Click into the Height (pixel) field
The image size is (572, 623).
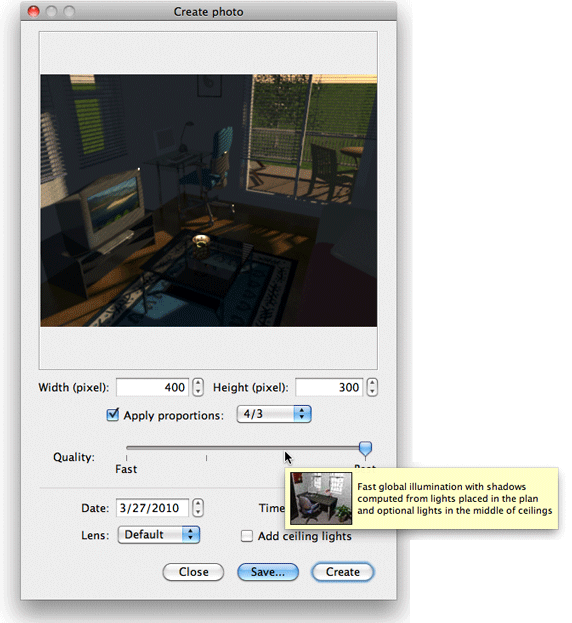[329, 387]
